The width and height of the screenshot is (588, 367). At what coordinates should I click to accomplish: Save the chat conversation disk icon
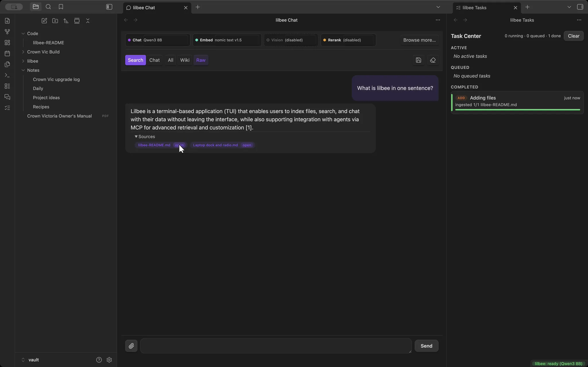418,60
